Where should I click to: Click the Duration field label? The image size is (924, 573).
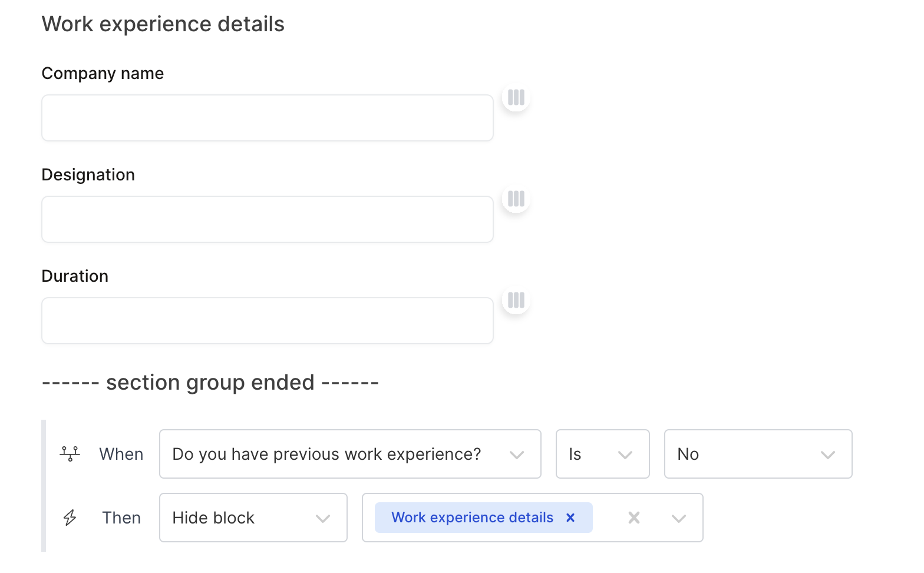(x=75, y=276)
